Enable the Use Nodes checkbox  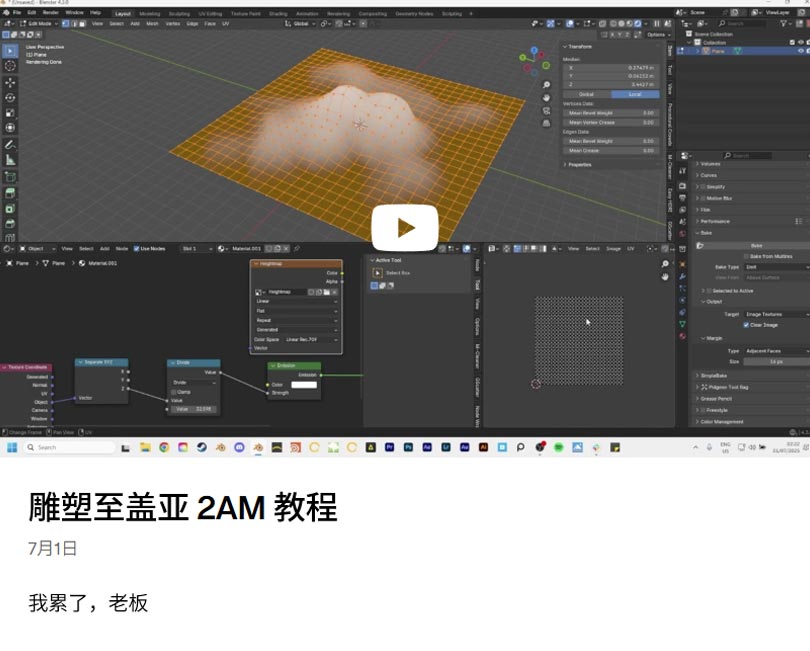click(135, 248)
